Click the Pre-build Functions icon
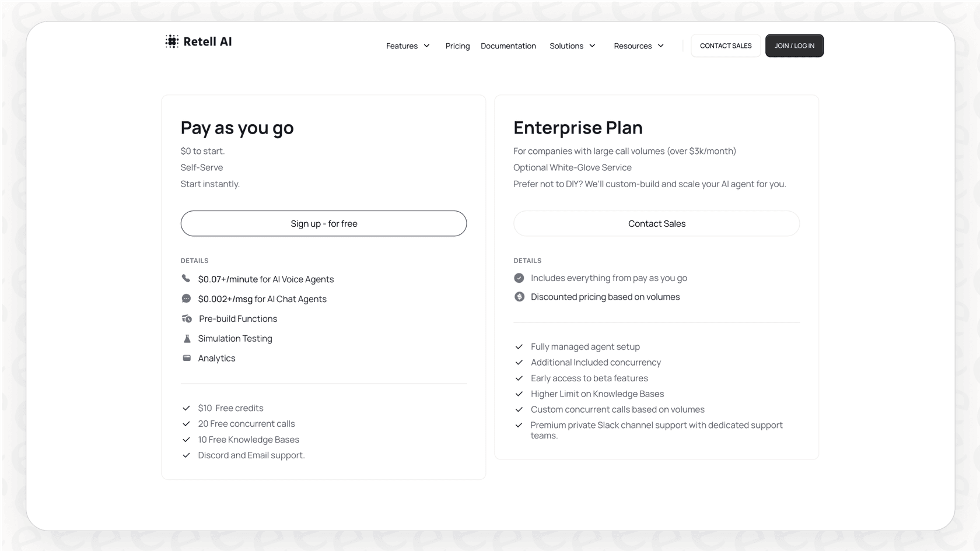Image resolution: width=980 pixels, height=551 pixels. [187, 318]
